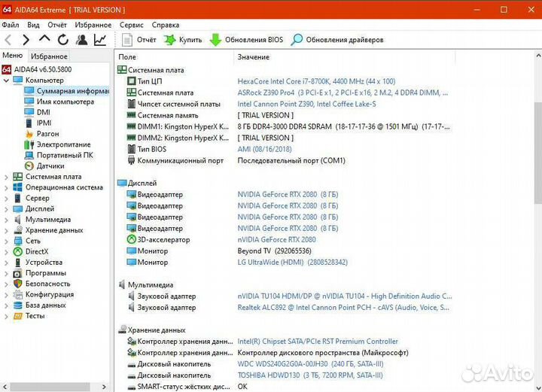Click the Обновления BIOS toolbar button

click(246, 40)
